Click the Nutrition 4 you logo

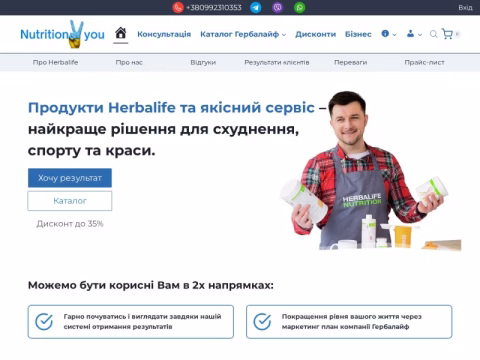[x=63, y=34]
